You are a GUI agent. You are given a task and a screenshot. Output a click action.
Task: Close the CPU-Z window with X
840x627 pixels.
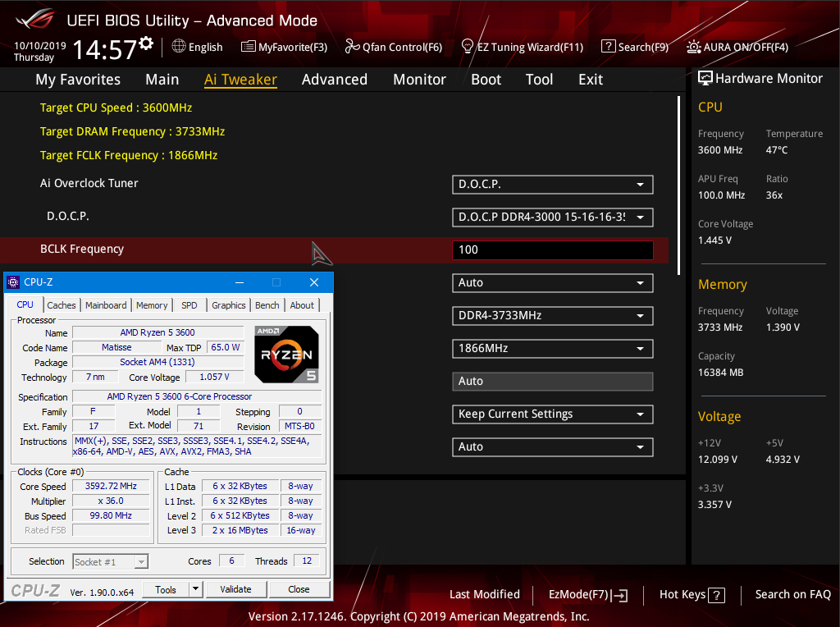(x=314, y=282)
